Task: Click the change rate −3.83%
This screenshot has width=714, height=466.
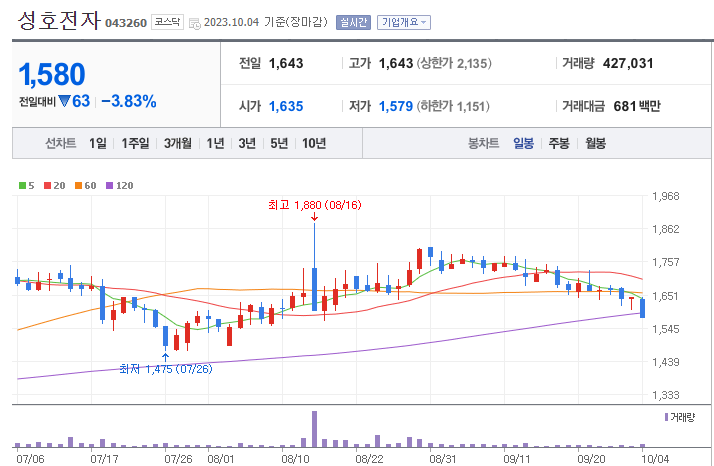Action: tap(129, 101)
